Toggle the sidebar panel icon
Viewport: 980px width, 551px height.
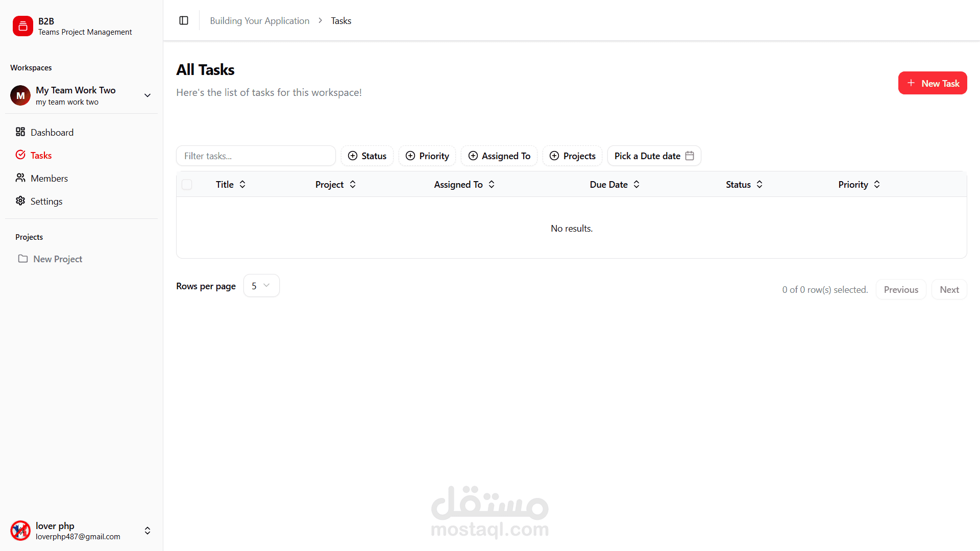(x=184, y=20)
